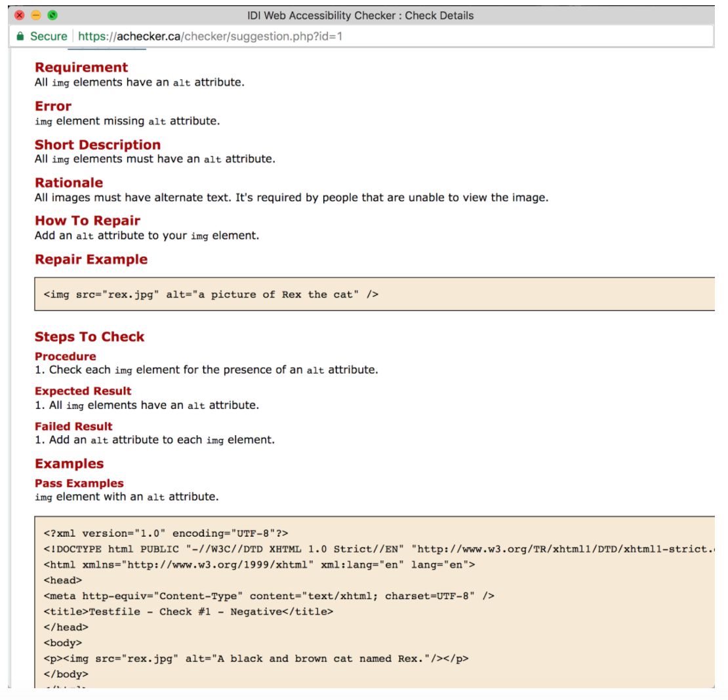The width and height of the screenshot is (728, 700).
Task: Click the xml version code line
Action: coord(166,534)
